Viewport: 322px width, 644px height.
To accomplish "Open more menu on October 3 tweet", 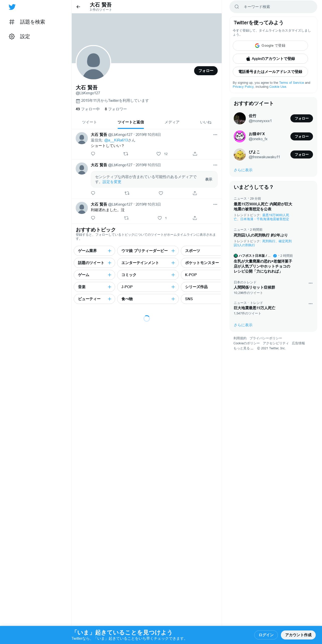I will [x=215, y=204].
